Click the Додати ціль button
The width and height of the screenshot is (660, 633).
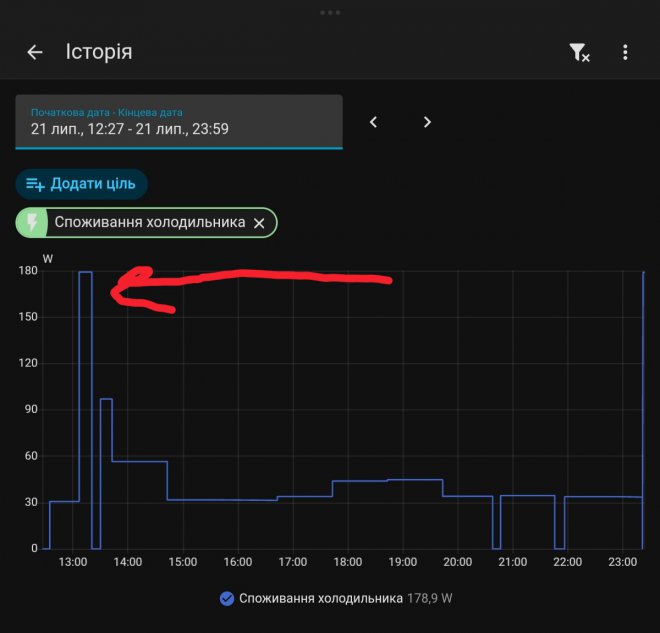point(82,184)
